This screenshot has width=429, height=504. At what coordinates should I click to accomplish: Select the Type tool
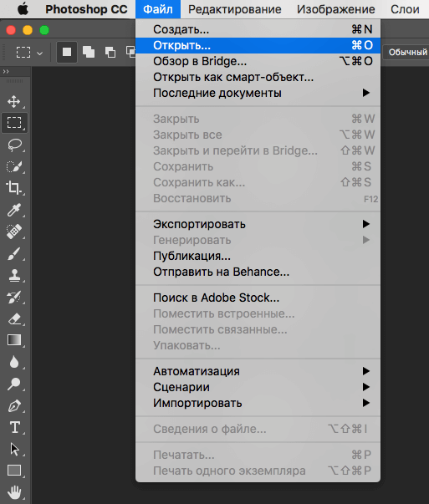coord(14,427)
